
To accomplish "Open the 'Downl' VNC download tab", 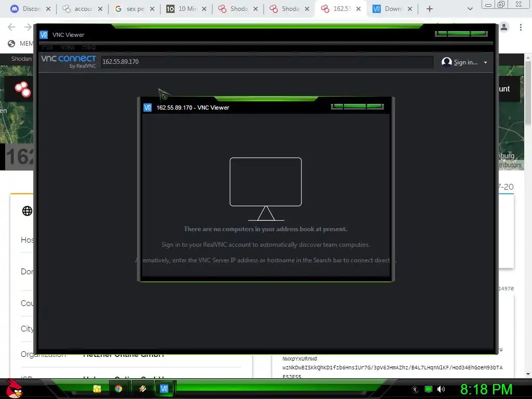I will tap(389, 9).
